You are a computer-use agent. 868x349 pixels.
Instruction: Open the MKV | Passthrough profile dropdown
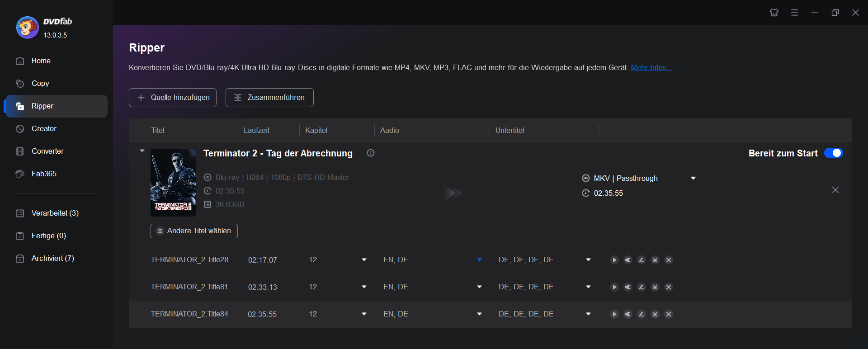coord(693,178)
